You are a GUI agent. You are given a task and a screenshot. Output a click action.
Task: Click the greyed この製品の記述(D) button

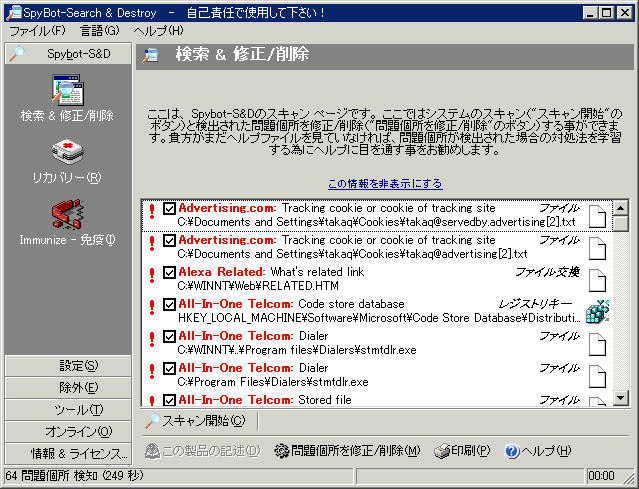coord(203,451)
